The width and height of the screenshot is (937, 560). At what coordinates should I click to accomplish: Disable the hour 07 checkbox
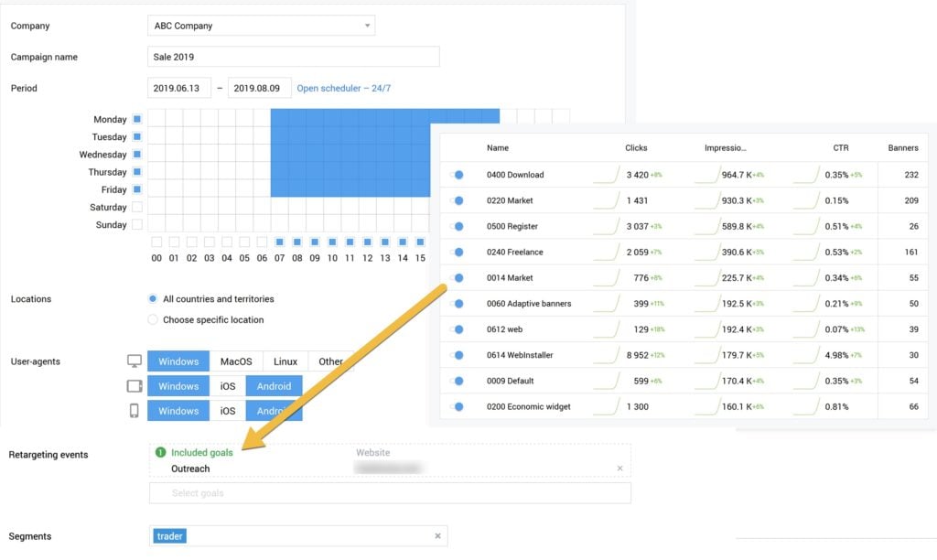click(280, 242)
